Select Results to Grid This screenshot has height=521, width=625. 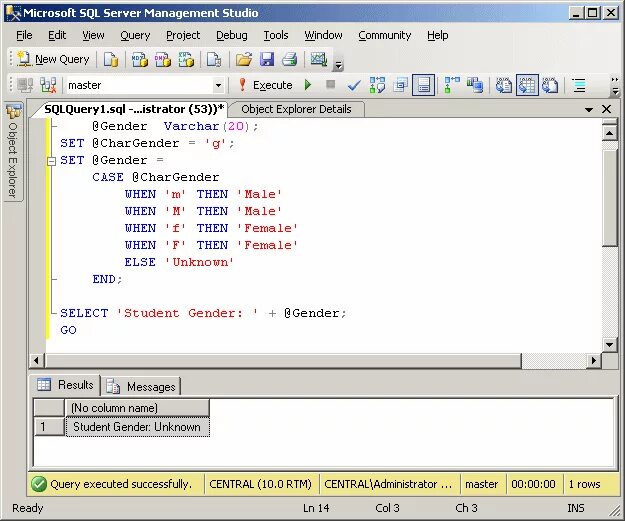click(527, 85)
